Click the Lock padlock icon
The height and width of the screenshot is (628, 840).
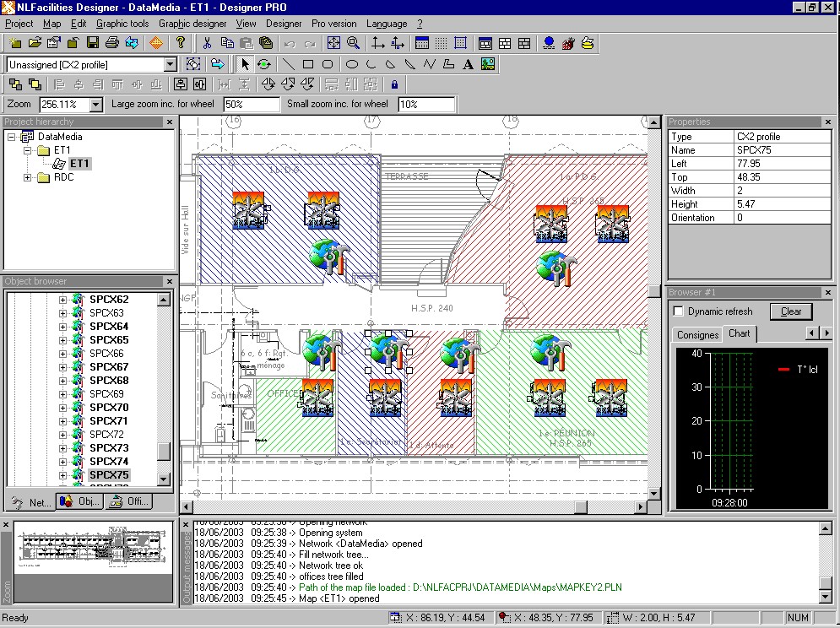point(394,84)
